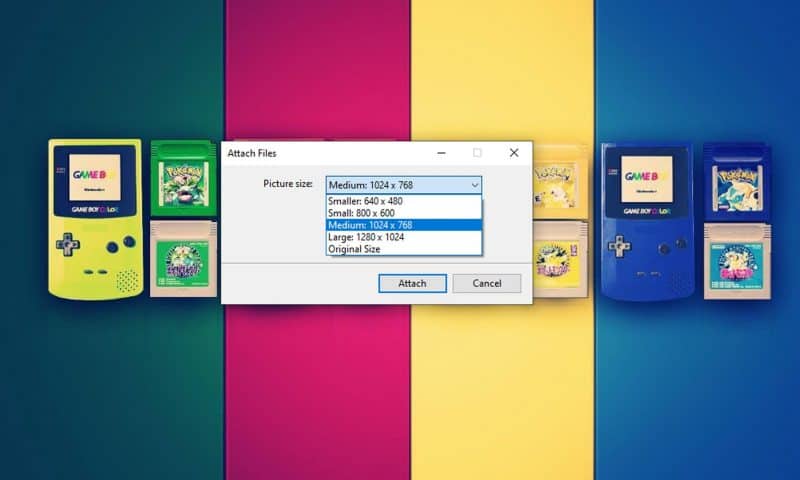Close the Attach Files dialog

coord(514,153)
